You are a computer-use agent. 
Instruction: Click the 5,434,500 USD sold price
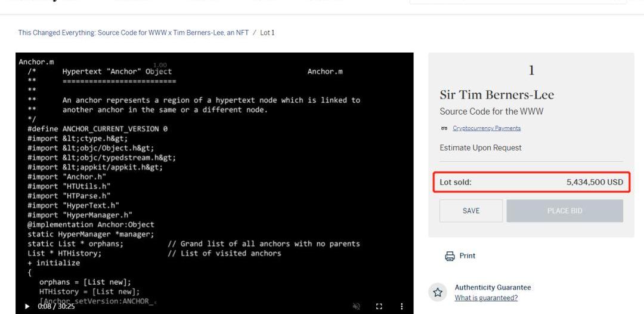pos(595,182)
